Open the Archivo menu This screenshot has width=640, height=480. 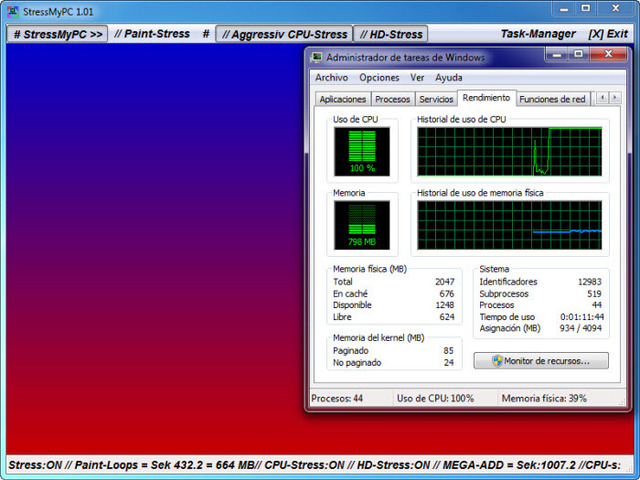pyautogui.click(x=331, y=78)
